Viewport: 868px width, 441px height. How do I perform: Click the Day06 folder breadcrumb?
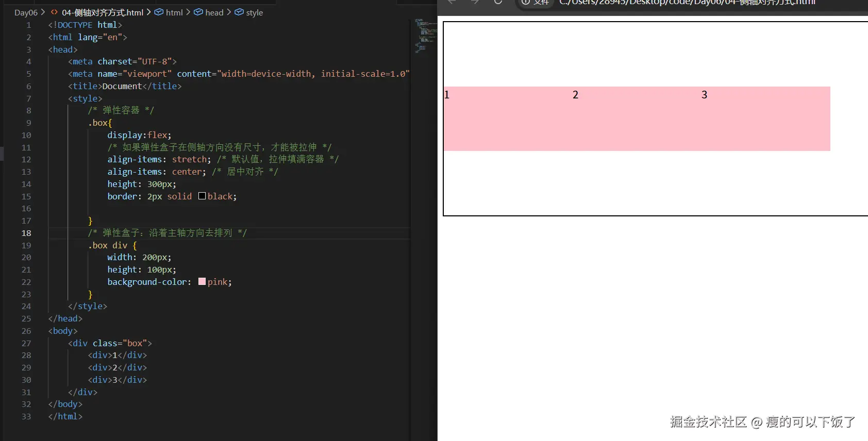point(26,12)
